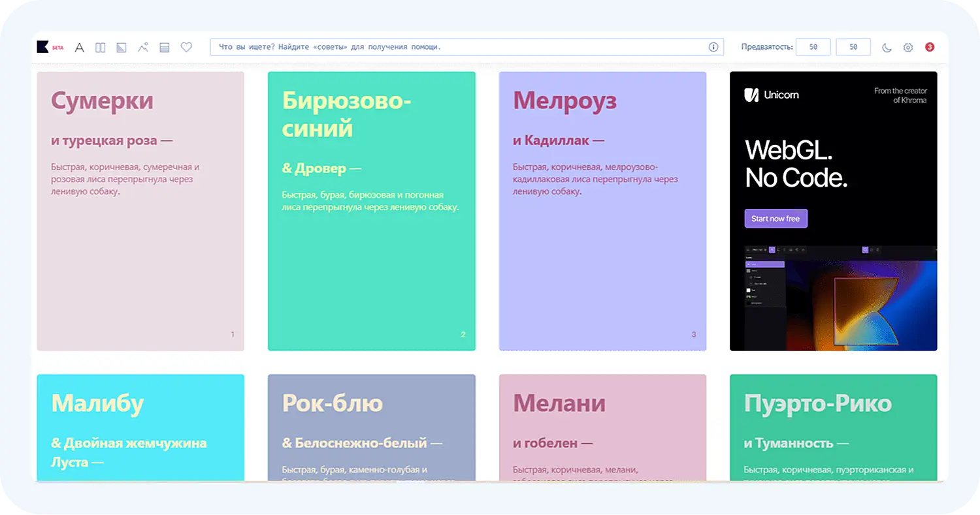Click the first Предвзятость value field
This screenshot has height=515, width=980.
click(813, 47)
